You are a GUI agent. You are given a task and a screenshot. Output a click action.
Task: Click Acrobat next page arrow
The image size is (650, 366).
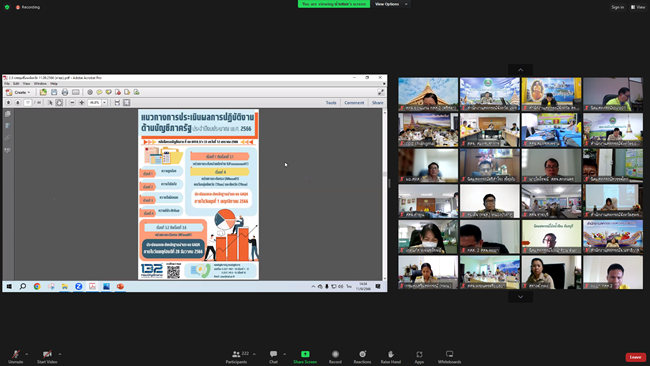pyautogui.click(x=17, y=102)
